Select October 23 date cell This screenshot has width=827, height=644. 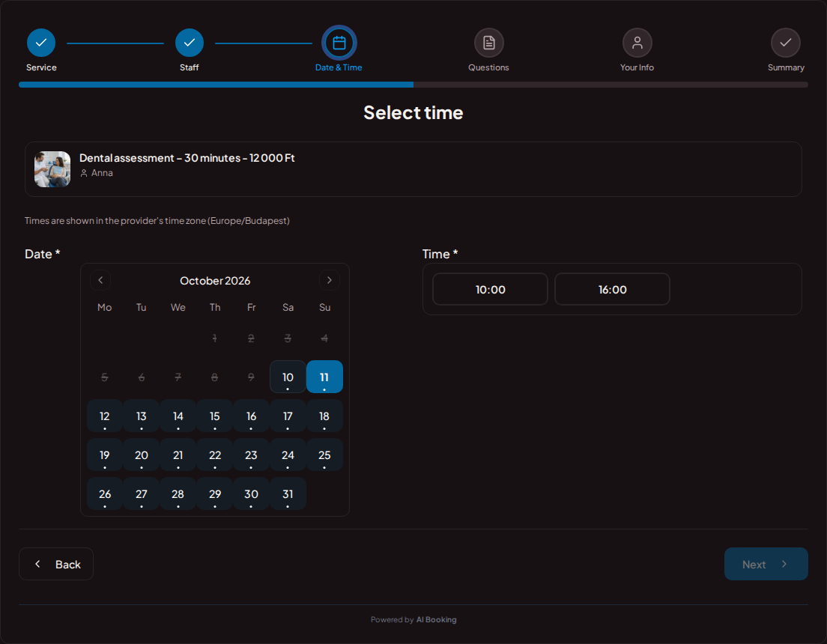(x=251, y=455)
